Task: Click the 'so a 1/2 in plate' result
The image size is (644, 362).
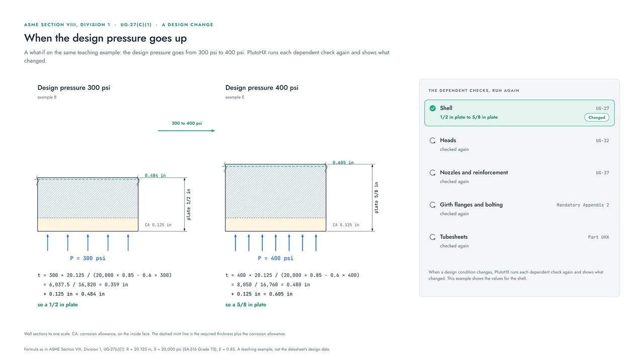Action: (x=57, y=305)
